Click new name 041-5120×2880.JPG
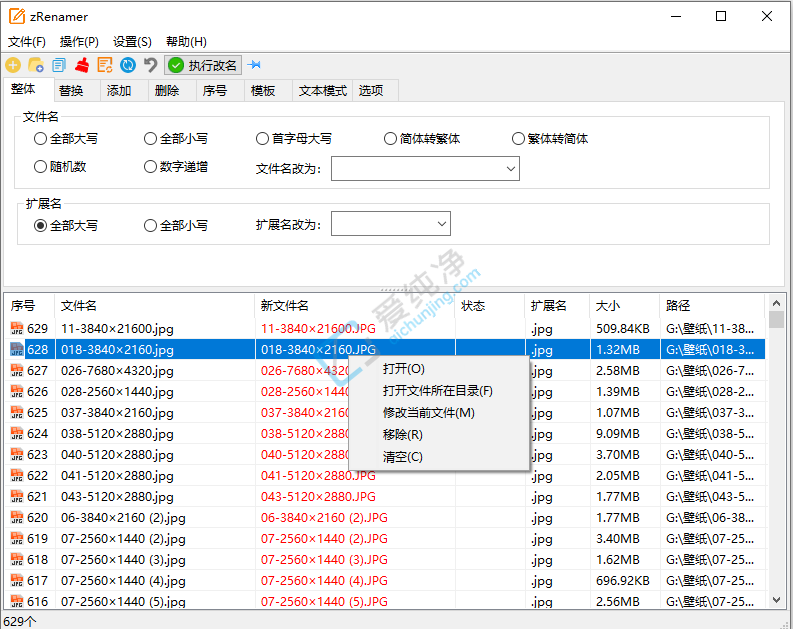The width and height of the screenshot is (793, 629). (x=318, y=476)
